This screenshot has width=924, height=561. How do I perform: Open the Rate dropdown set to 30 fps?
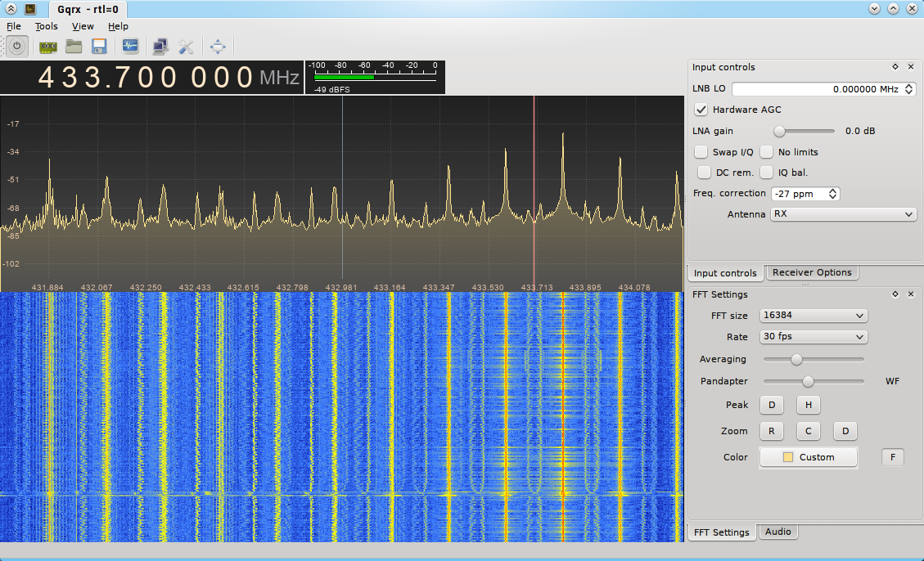[813, 336]
